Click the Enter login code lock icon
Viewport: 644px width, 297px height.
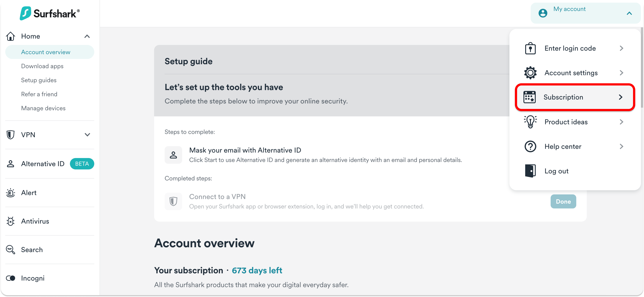(530, 48)
